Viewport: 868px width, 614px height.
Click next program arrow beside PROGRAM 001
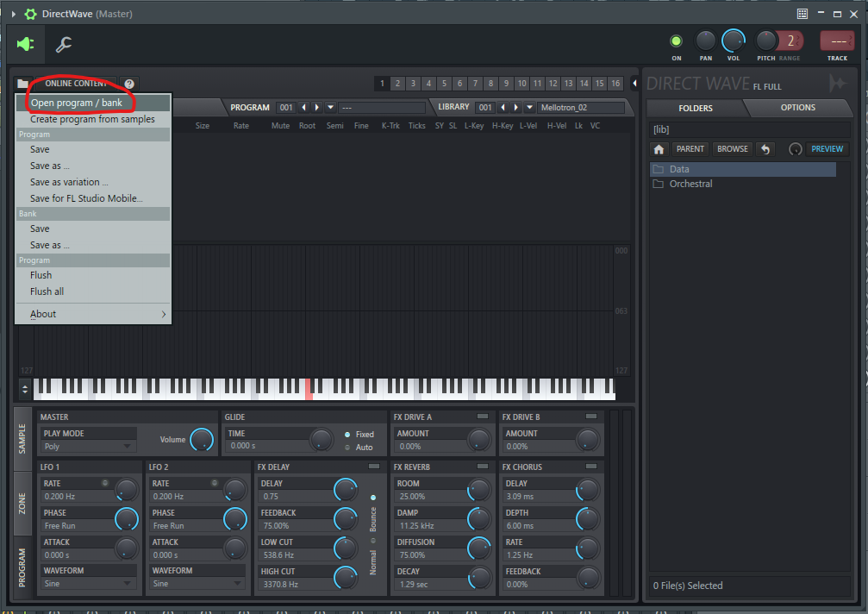(x=317, y=108)
